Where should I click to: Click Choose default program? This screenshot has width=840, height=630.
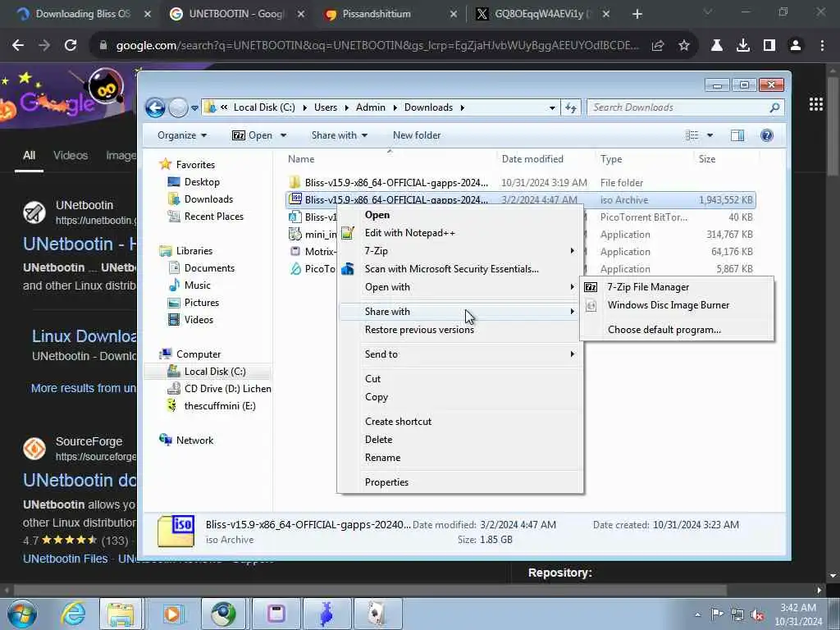point(677,330)
